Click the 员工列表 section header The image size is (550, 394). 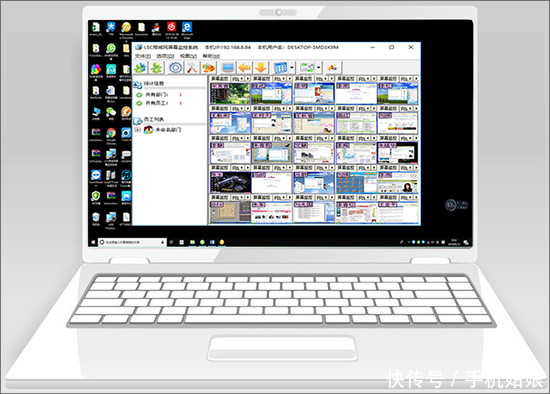153,119
